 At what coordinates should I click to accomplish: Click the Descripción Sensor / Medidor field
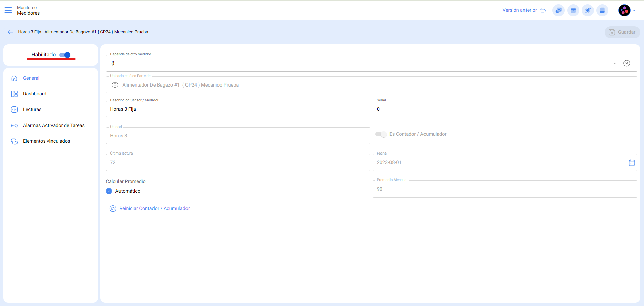point(238,109)
